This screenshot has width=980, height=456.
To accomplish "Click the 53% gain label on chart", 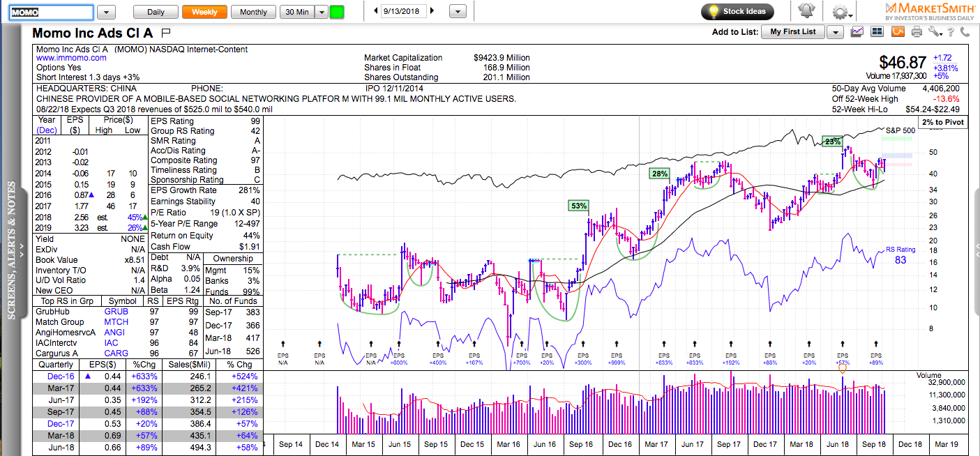I will [579, 206].
